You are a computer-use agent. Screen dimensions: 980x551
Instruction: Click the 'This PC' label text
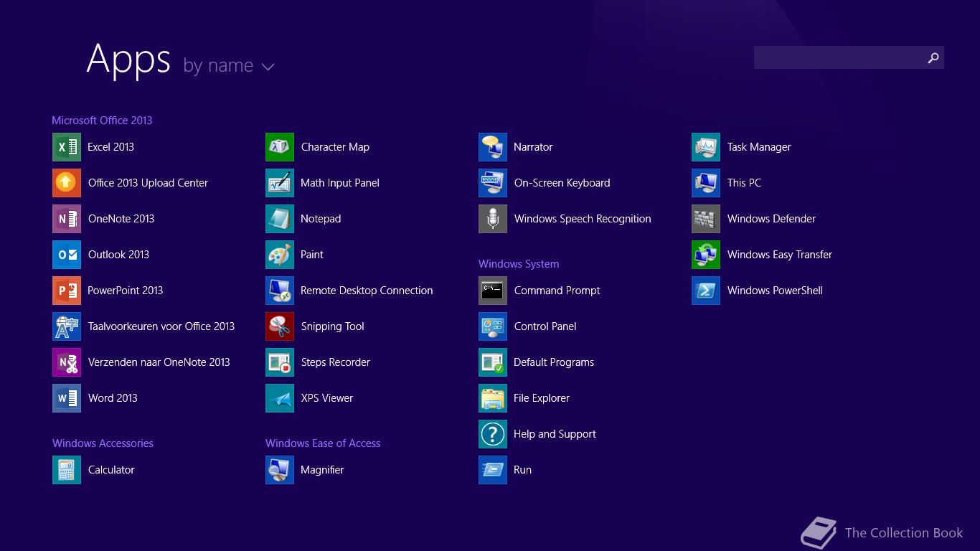tap(744, 183)
